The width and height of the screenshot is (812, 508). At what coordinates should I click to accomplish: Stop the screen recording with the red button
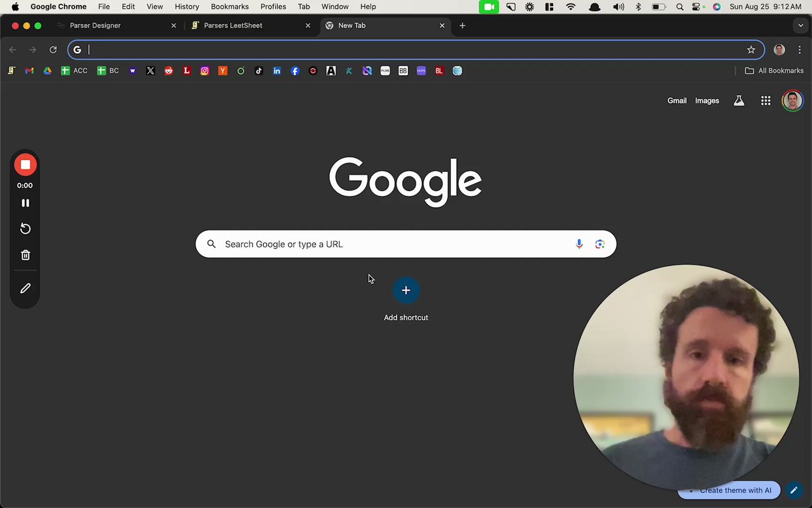tap(25, 165)
